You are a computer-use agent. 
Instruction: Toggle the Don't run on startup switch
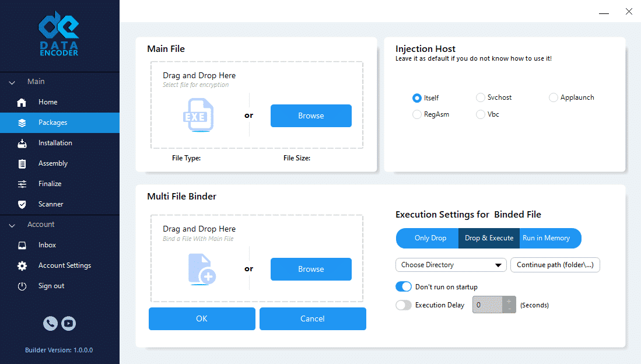pyautogui.click(x=404, y=286)
